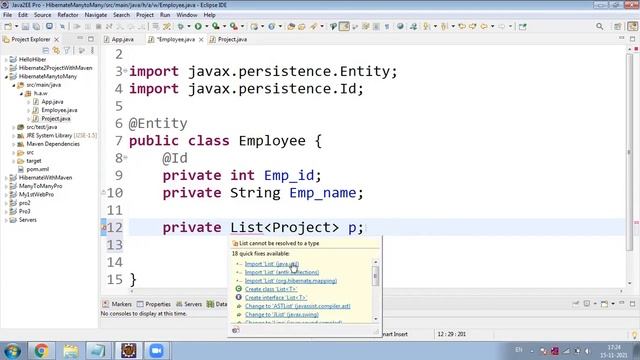
Task: Minimize the Project Explorer panel
Action: [80, 39]
